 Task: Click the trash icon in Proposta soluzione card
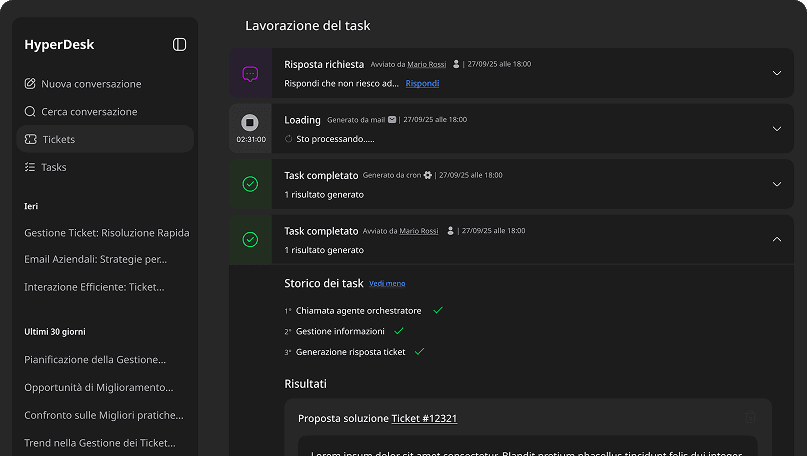pyautogui.click(x=750, y=418)
